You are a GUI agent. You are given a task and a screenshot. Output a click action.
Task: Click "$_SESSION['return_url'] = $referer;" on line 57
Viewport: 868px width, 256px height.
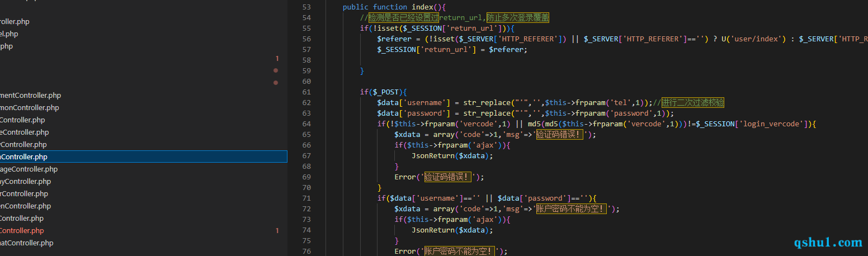point(452,50)
